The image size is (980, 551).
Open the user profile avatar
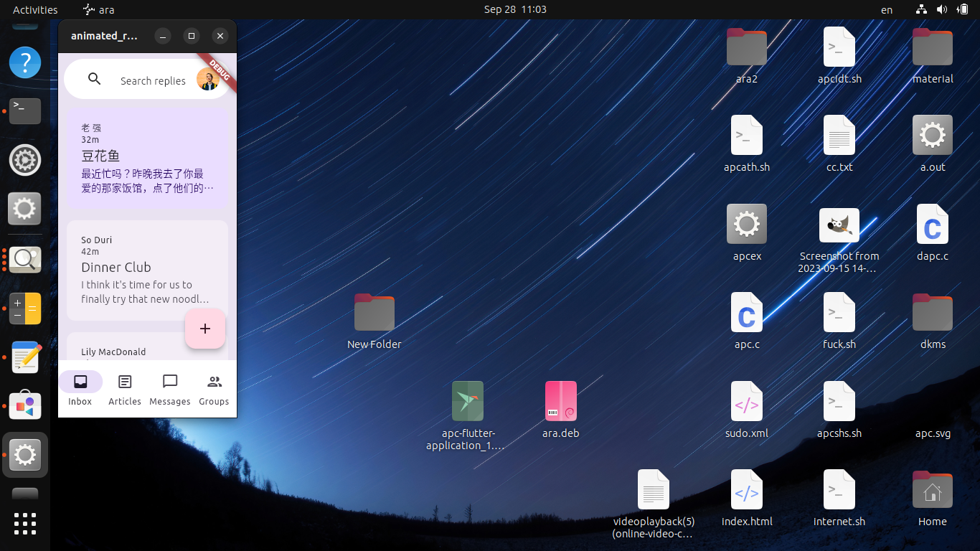click(x=207, y=80)
